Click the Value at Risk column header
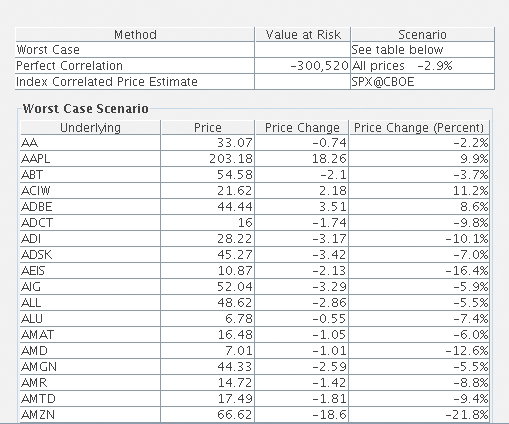 click(303, 35)
